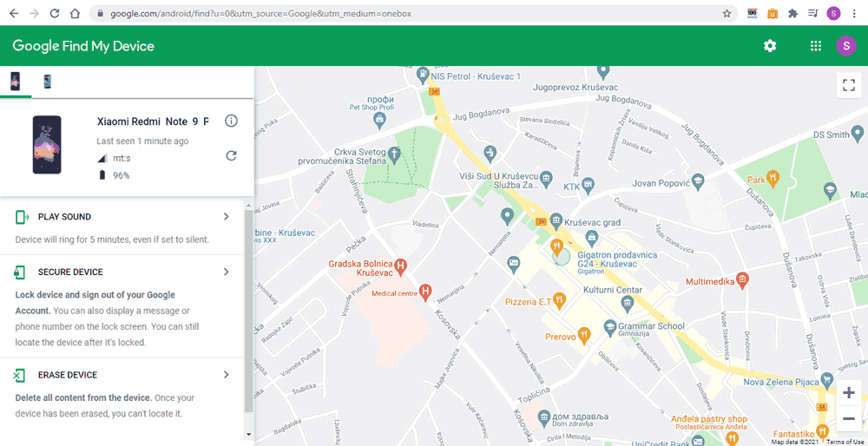Screen dimensions: 868x446
Task: Click the Multimedika marker
Action: pos(742,279)
